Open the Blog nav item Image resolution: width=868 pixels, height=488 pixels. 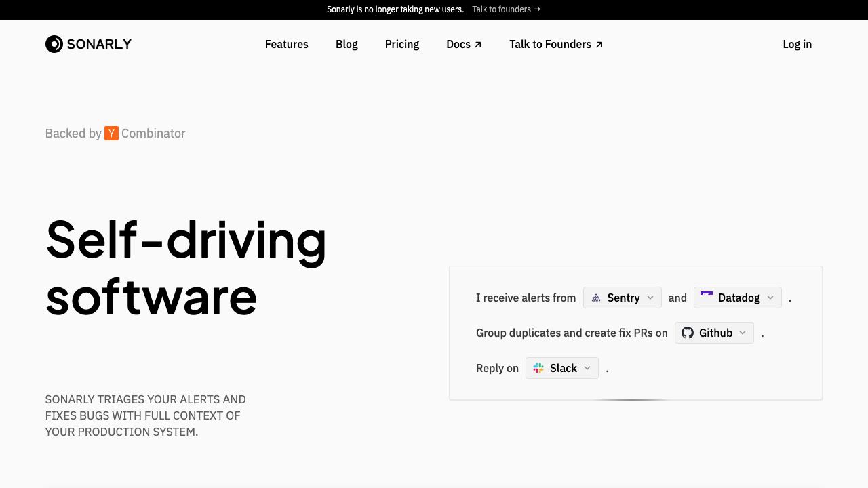pyautogui.click(x=347, y=44)
